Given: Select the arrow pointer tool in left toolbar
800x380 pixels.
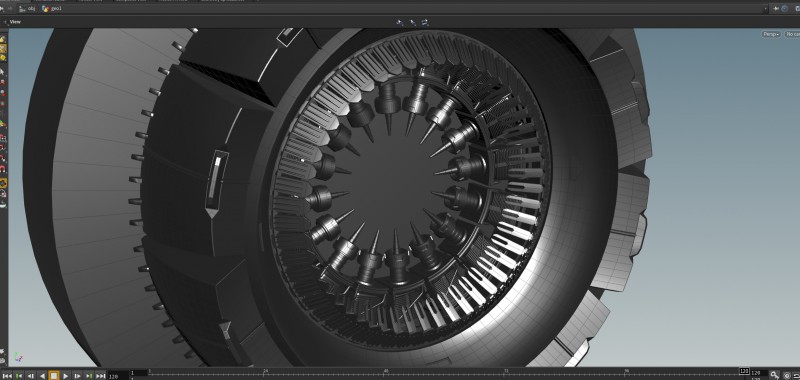Looking at the screenshot, I should 3,72.
